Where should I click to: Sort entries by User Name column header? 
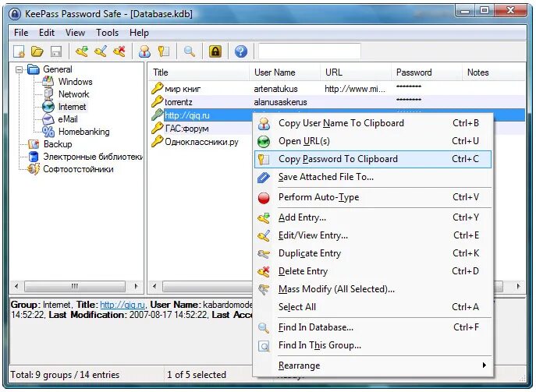(285, 72)
